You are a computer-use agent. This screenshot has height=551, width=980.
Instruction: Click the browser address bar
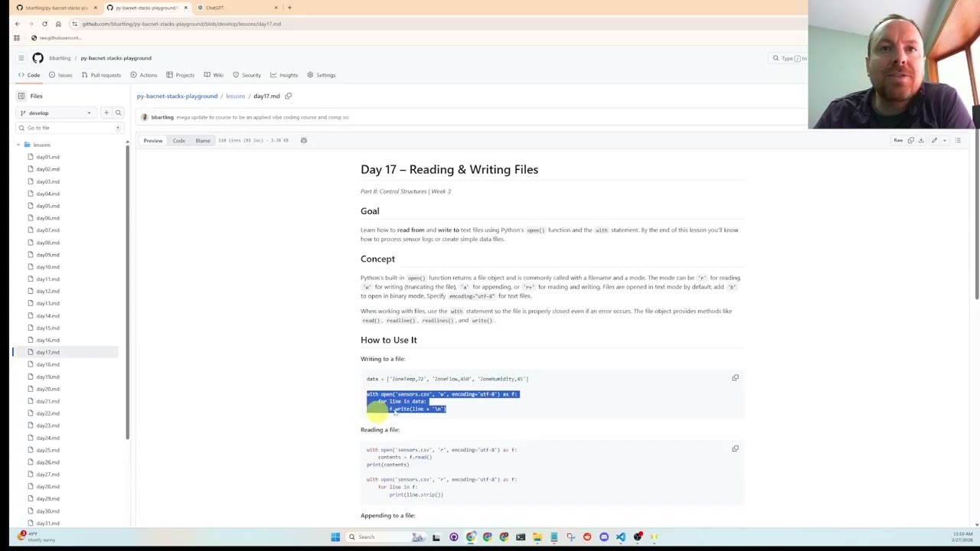[436, 24]
